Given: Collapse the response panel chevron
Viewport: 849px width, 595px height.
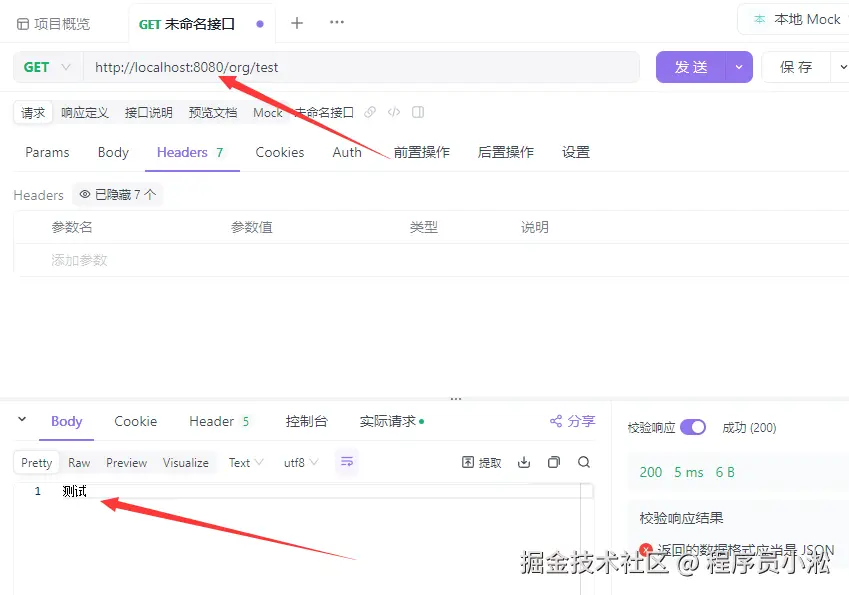Looking at the screenshot, I should click(22, 419).
